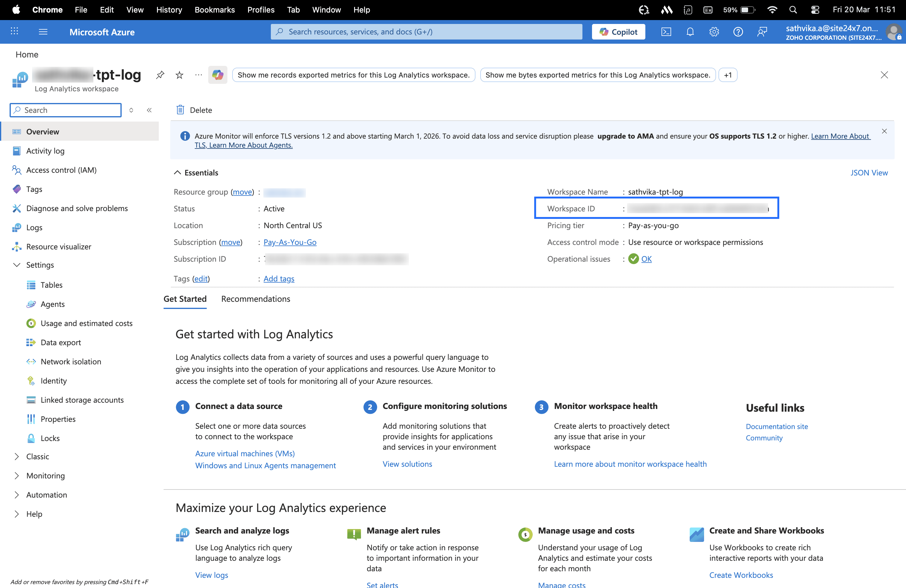Open the more options ellipsis
Screen dimensions: 906x588
point(198,75)
